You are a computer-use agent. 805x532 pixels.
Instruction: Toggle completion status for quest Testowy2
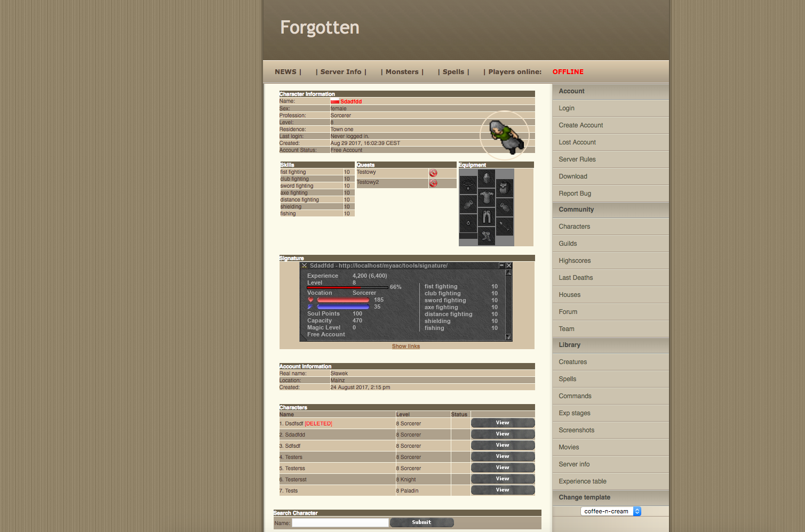pos(433,183)
